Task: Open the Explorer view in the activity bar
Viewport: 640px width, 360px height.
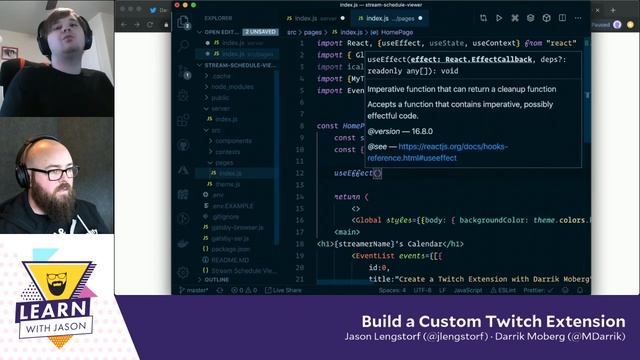Action: (x=183, y=22)
